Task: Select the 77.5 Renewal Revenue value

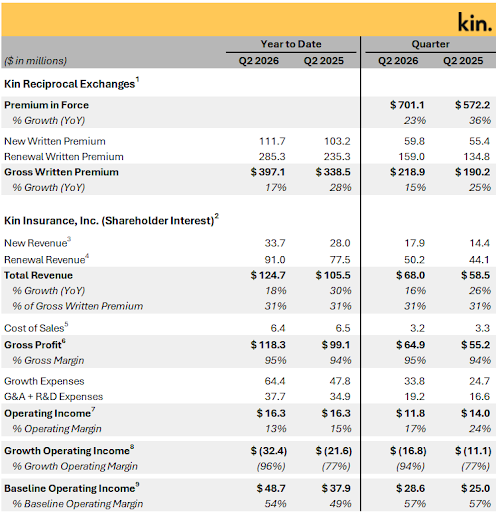Action: click(340, 260)
